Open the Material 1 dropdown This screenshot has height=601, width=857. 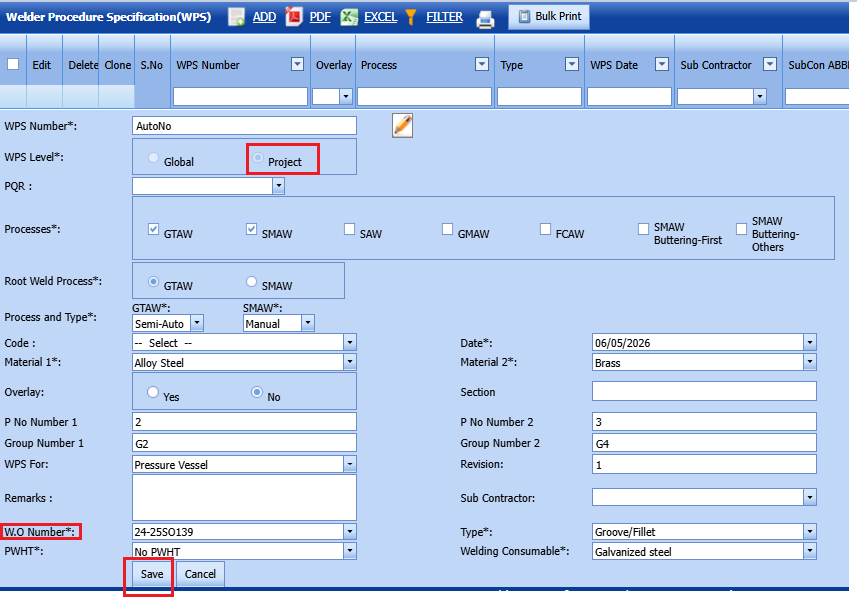(350, 362)
